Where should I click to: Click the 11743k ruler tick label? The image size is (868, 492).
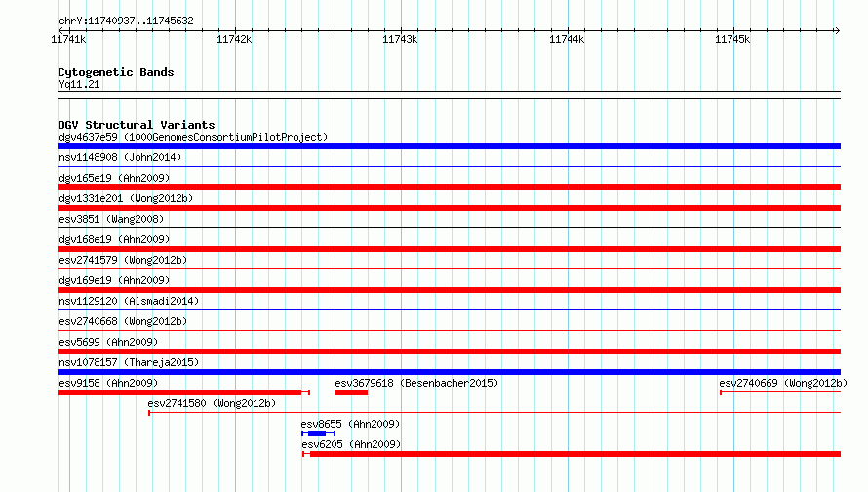point(400,39)
